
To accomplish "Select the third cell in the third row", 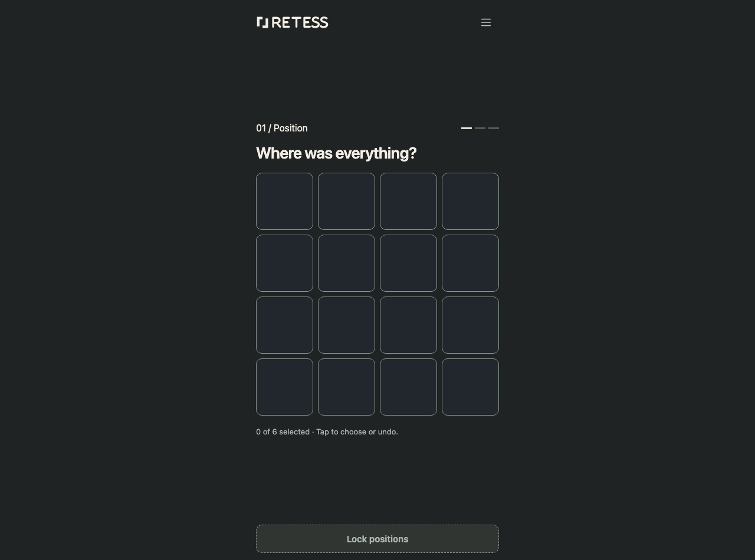I will pyautogui.click(x=408, y=325).
